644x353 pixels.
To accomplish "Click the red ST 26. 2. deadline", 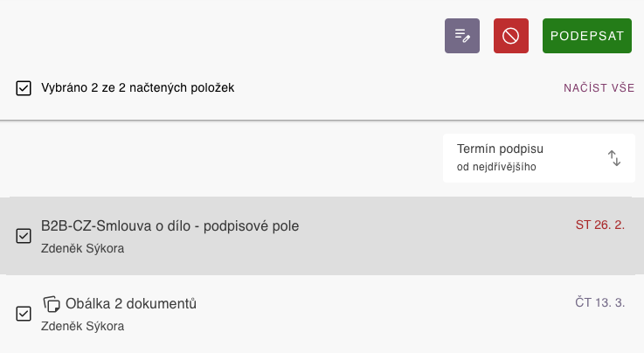I will pos(599,225).
